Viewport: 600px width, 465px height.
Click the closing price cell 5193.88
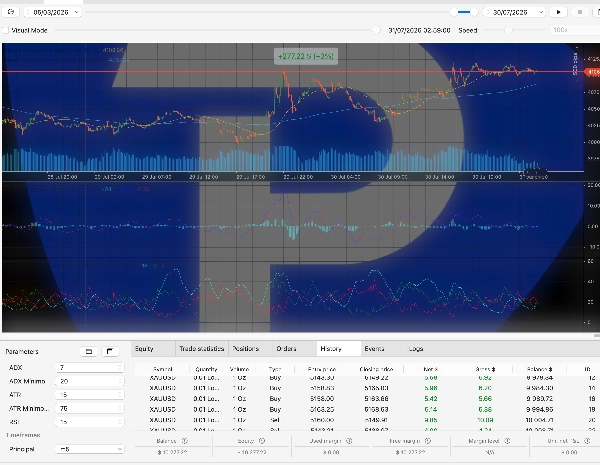pyautogui.click(x=376, y=399)
